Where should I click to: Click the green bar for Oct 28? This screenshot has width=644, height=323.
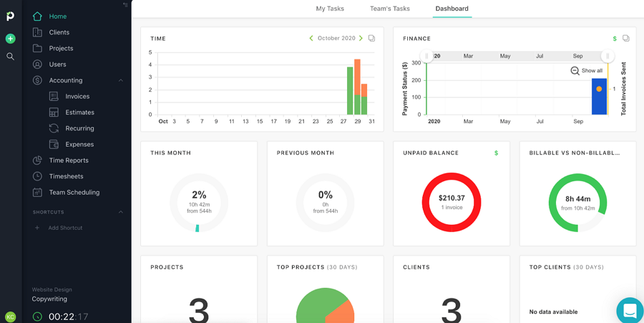coord(350,91)
